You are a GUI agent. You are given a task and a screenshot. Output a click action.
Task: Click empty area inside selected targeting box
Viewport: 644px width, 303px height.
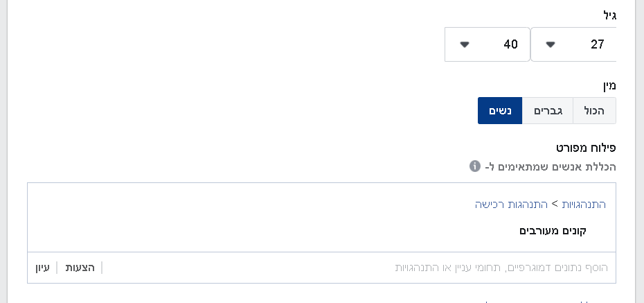pos(247,218)
